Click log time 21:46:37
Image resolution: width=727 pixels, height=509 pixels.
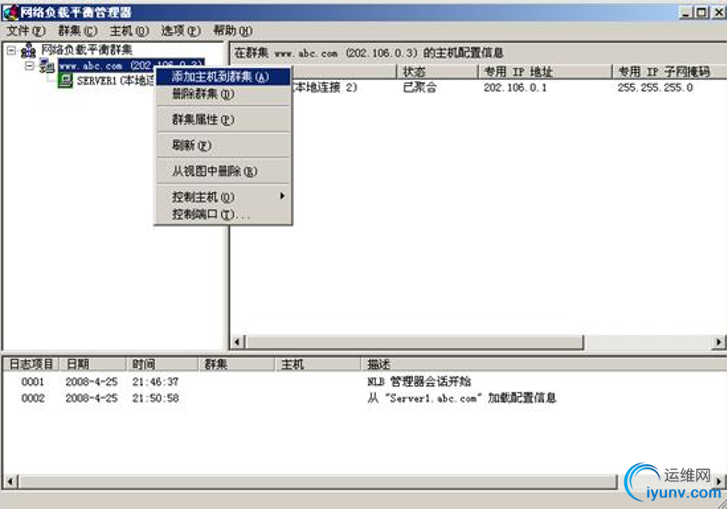155,382
